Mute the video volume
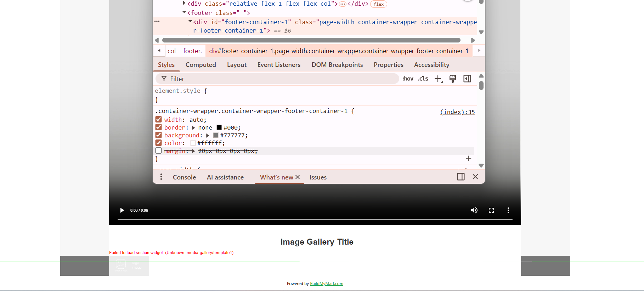 click(474, 210)
